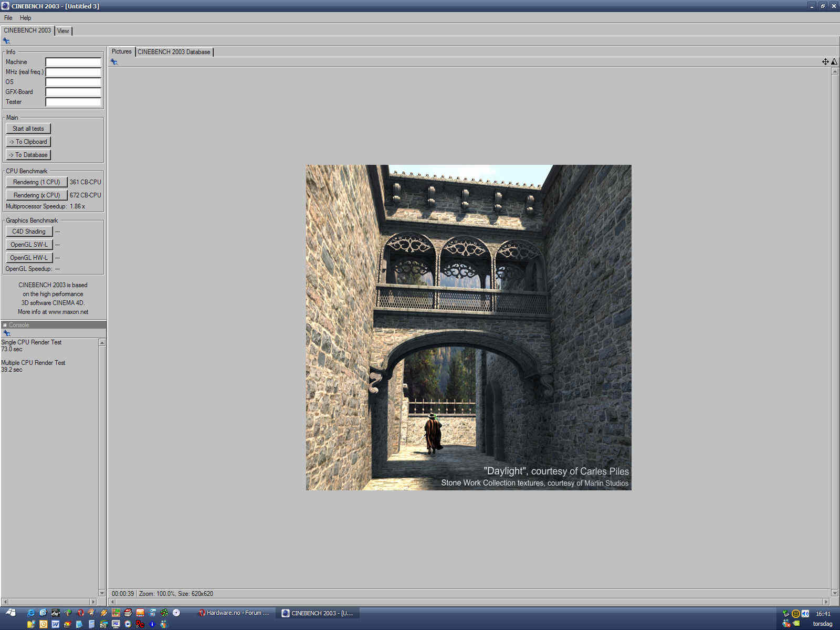Click the MHz (real freq.) input field
The height and width of the screenshot is (630, 840).
(73, 72)
